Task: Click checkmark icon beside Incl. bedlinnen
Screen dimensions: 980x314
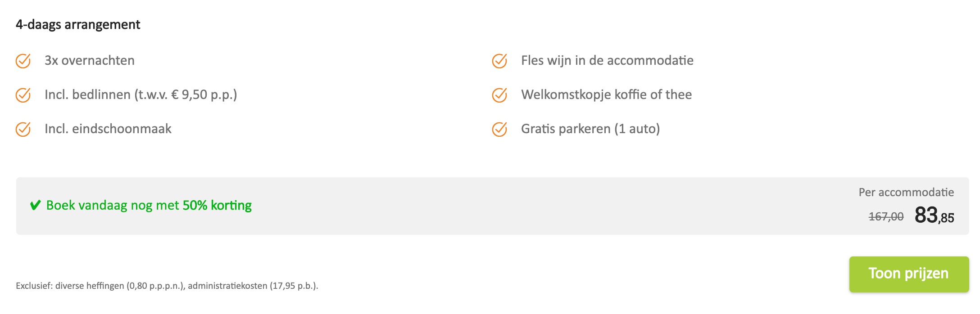Action: (x=23, y=95)
